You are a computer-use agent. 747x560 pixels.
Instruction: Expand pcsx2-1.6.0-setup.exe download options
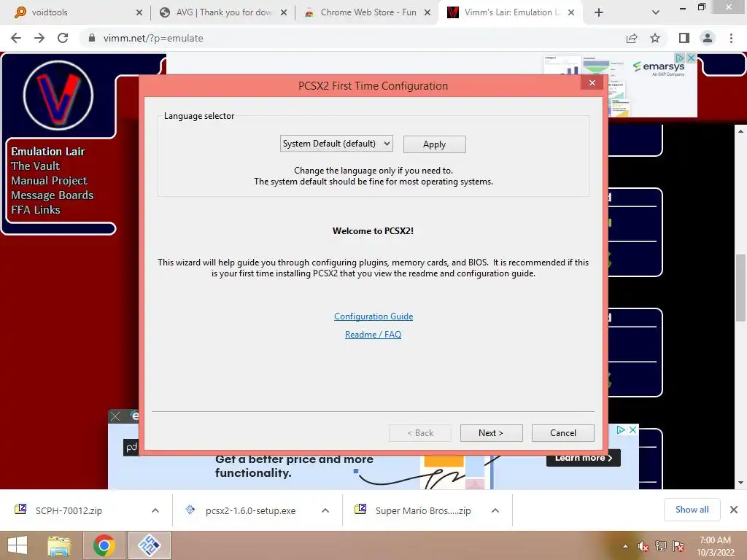325,510
